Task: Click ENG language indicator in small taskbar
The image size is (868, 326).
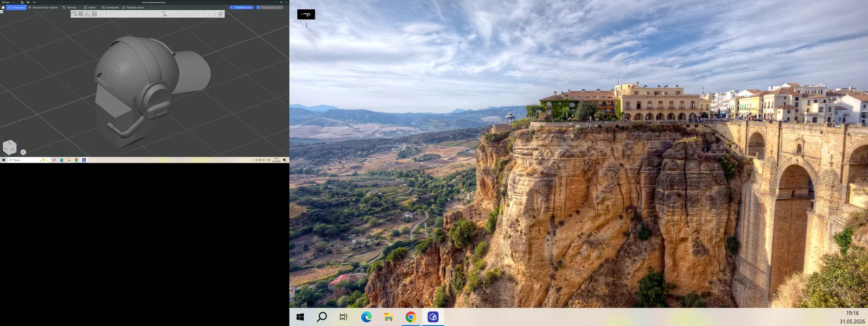Action: point(269,160)
